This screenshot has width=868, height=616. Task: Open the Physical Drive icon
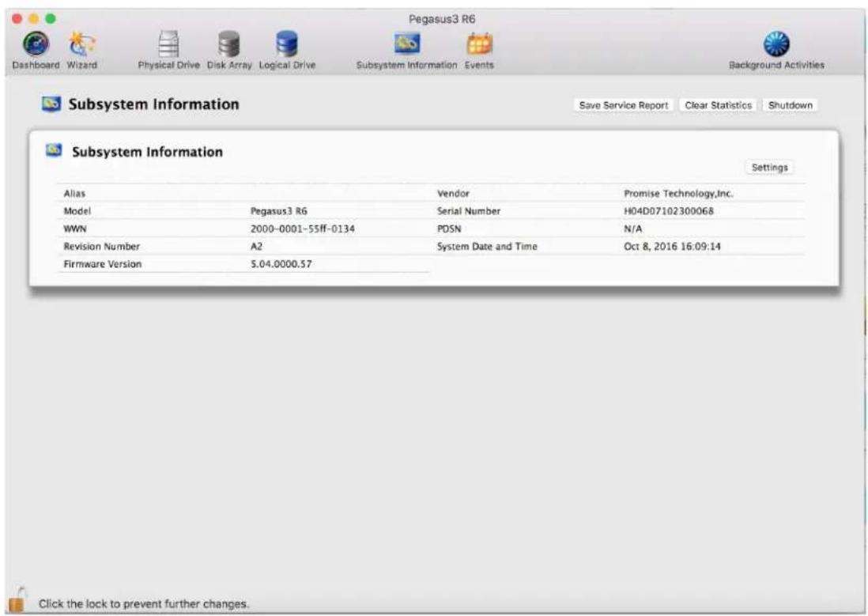[x=168, y=43]
